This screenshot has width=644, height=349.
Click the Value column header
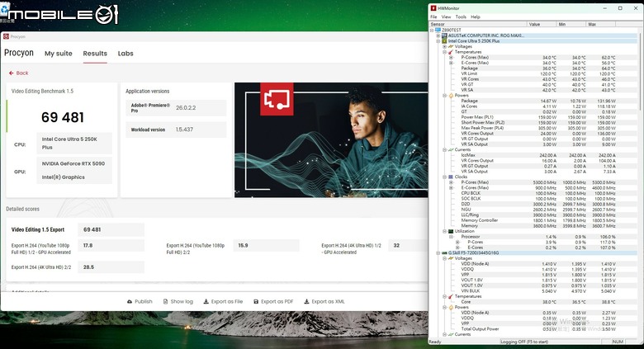[x=542, y=24]
